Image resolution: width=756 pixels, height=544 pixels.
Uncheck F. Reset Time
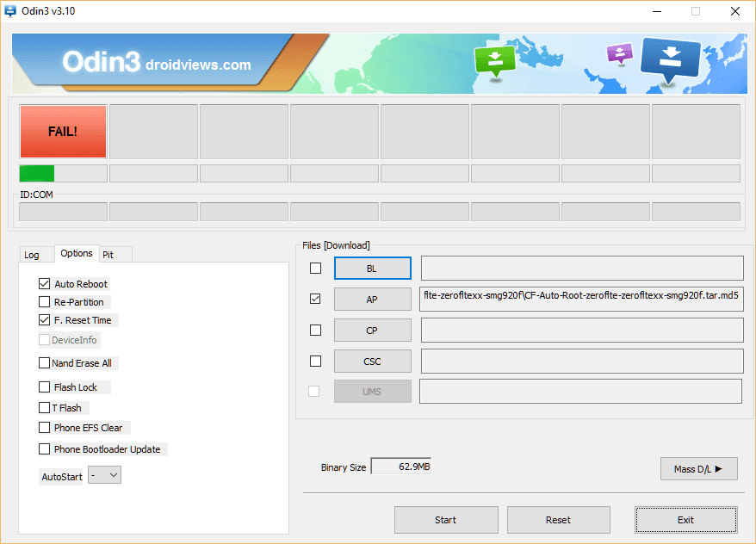(45, 320)
